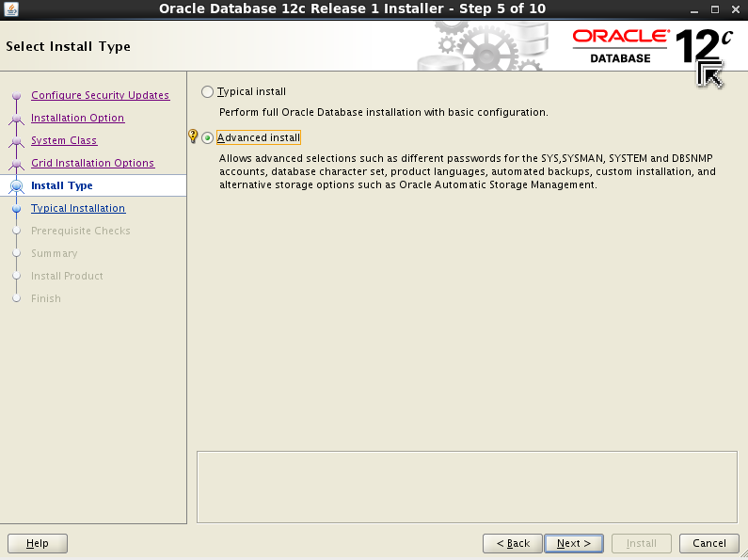Click the Configure Security Updates step bullet
The image size is (748, 560).
tap(17, 95)
